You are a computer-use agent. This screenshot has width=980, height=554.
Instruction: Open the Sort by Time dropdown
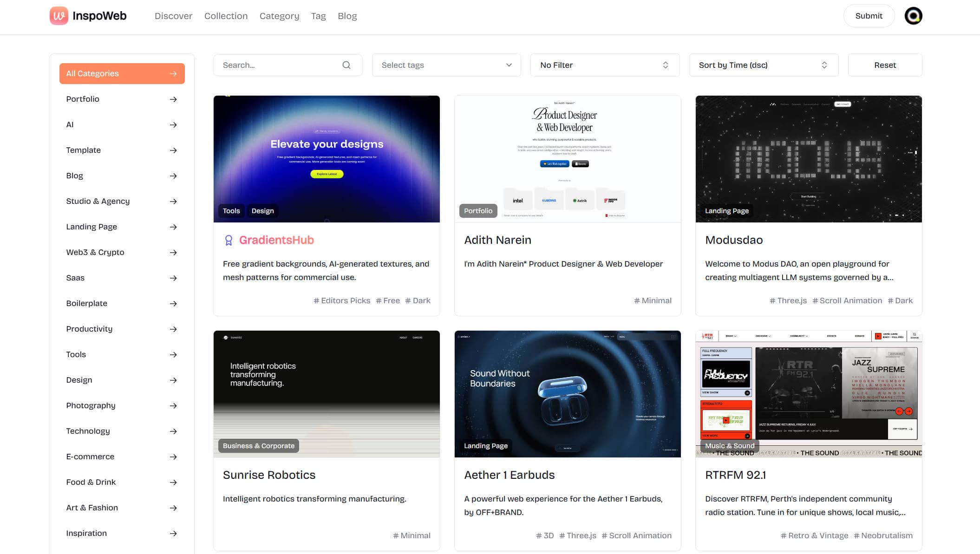763,65
